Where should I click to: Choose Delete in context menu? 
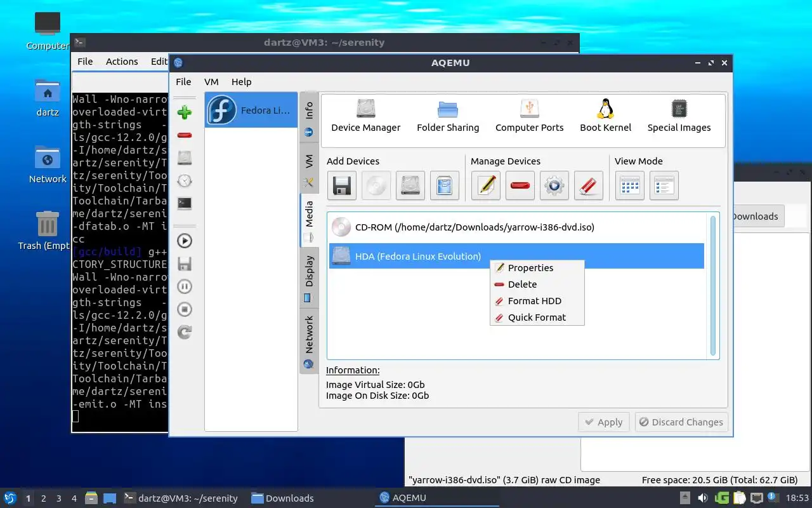(x=537, y=284)
